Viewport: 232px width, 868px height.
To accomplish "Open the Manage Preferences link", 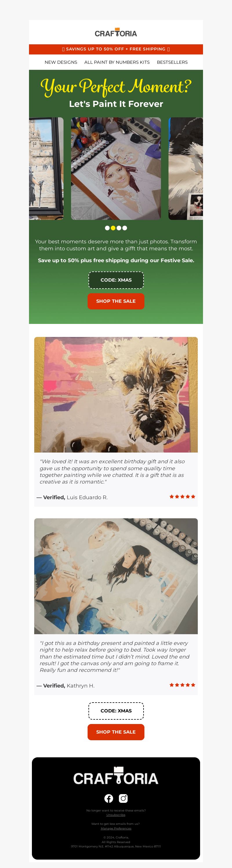I will click(116, 828).
